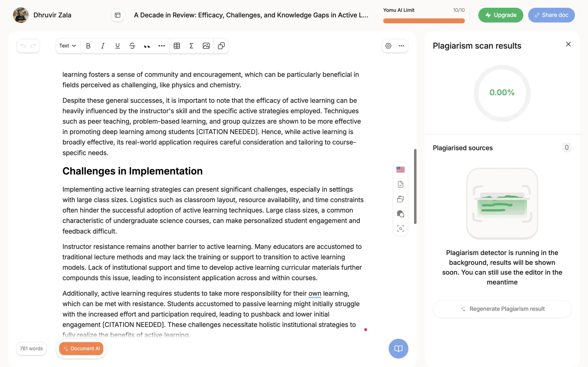
Task: Click the Upgrade button
Action: [501, 15]
